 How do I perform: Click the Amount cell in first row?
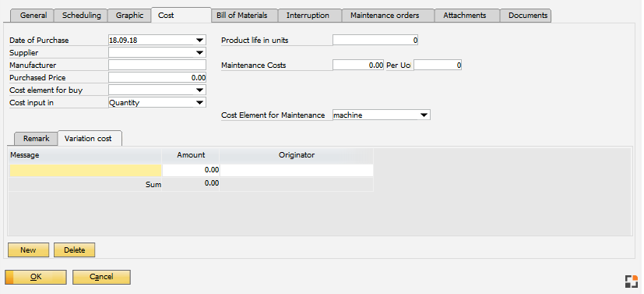pyautogui.click(x=191, y=171)
